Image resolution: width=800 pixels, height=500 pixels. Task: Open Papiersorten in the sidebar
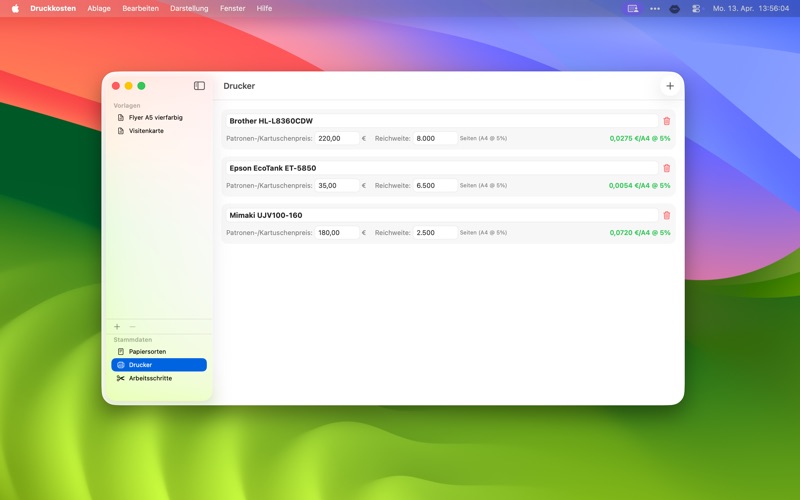point(159,352)
